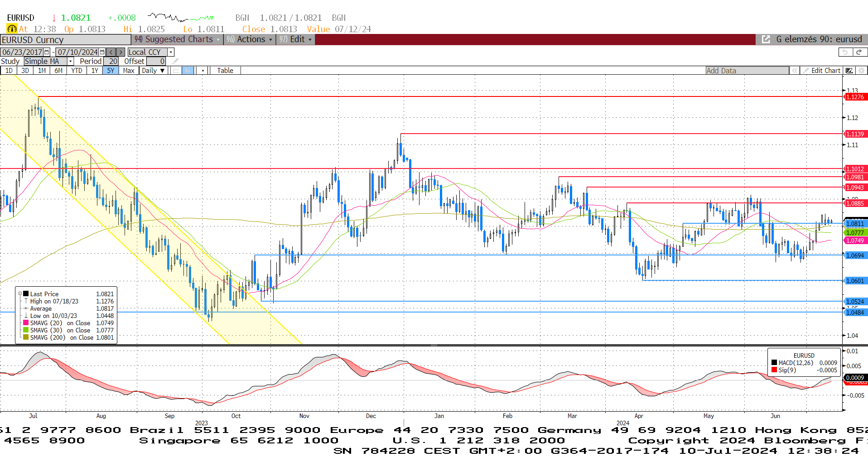This screenshot has width=868, height=476.
Task: Open the start date calendar picker
Action: [47, 52]
